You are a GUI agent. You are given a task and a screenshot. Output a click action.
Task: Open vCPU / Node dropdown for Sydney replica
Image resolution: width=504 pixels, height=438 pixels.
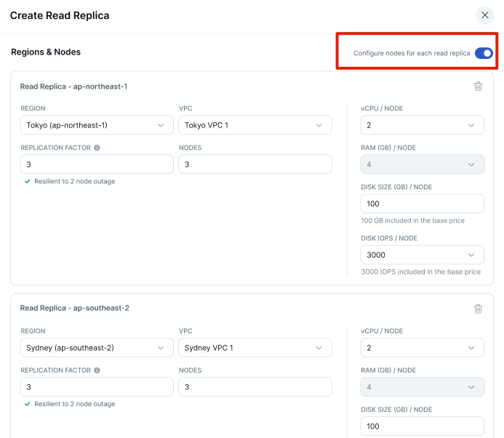tap(422, 348)
